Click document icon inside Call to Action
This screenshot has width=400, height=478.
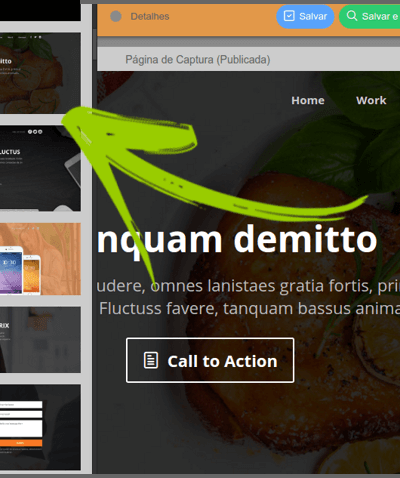(x=151, y=360)
